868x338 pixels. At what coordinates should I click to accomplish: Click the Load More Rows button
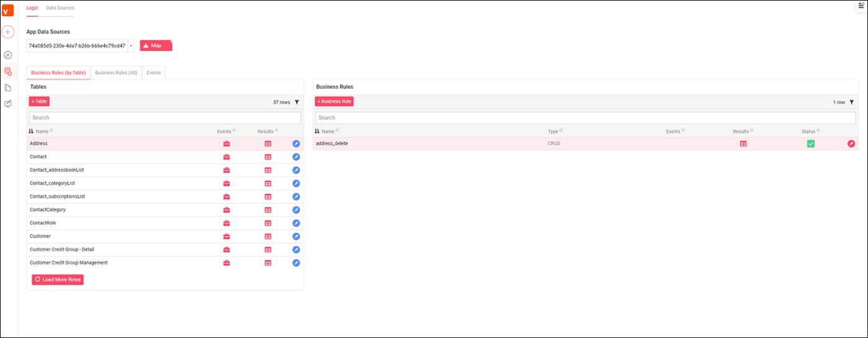pos(58,280)
